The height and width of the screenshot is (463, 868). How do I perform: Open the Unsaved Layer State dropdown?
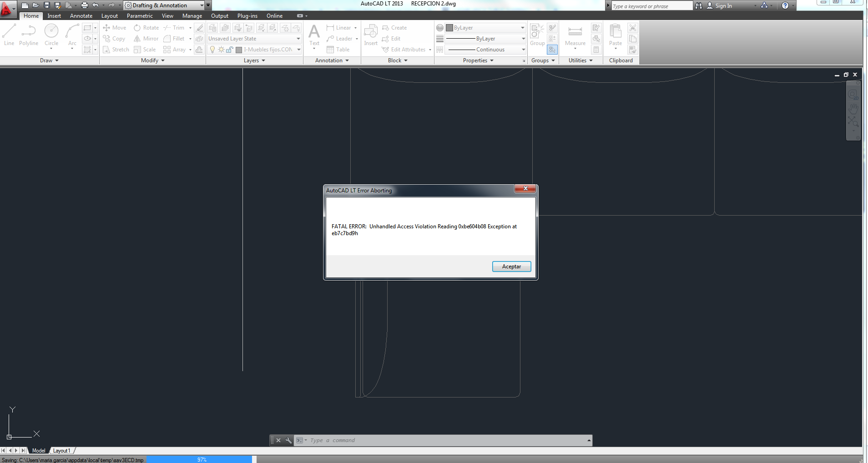click(x=298, y=38)
